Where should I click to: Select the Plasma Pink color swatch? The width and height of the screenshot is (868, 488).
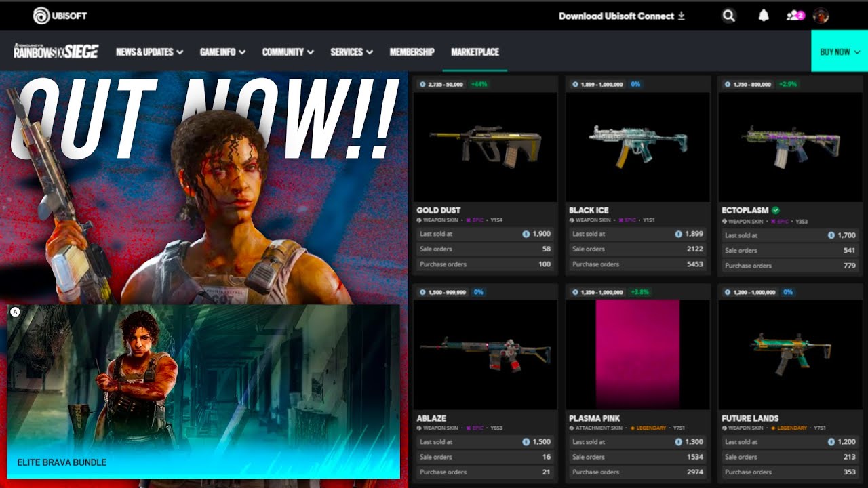click(637, 354)
